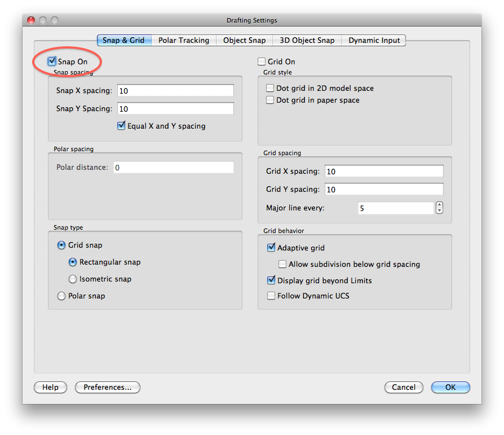Screen dimensions: 504x435
Task: Open the Dynamic Input tab
Action: pos(373,40)
